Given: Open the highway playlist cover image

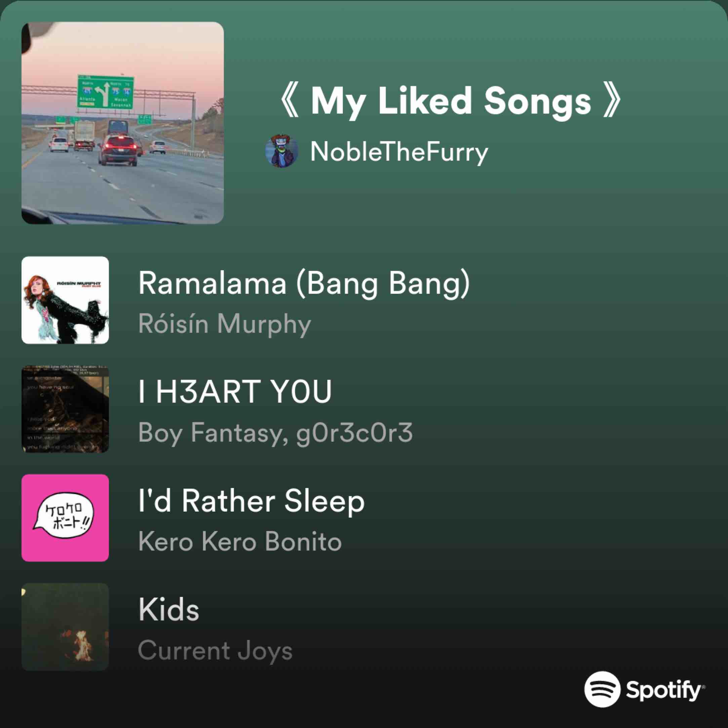Looking at the screenshot, I should pos(122,123).
